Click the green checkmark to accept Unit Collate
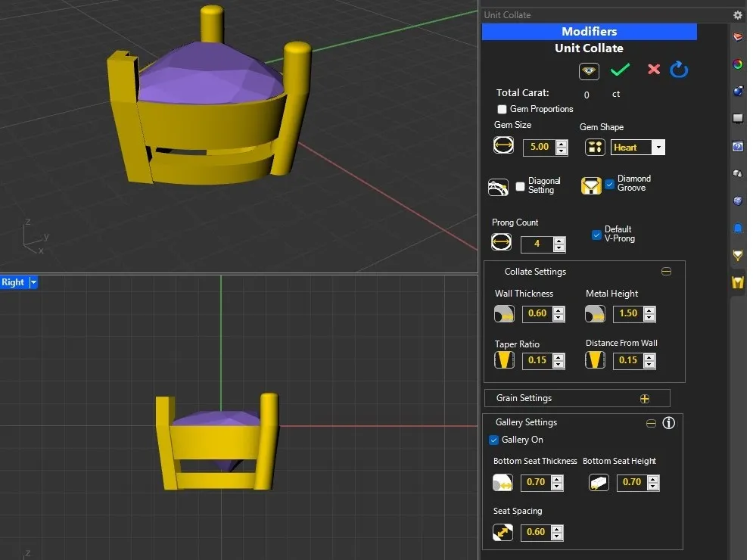This screenshot has height=560, width=753. (x=621, y=70)
